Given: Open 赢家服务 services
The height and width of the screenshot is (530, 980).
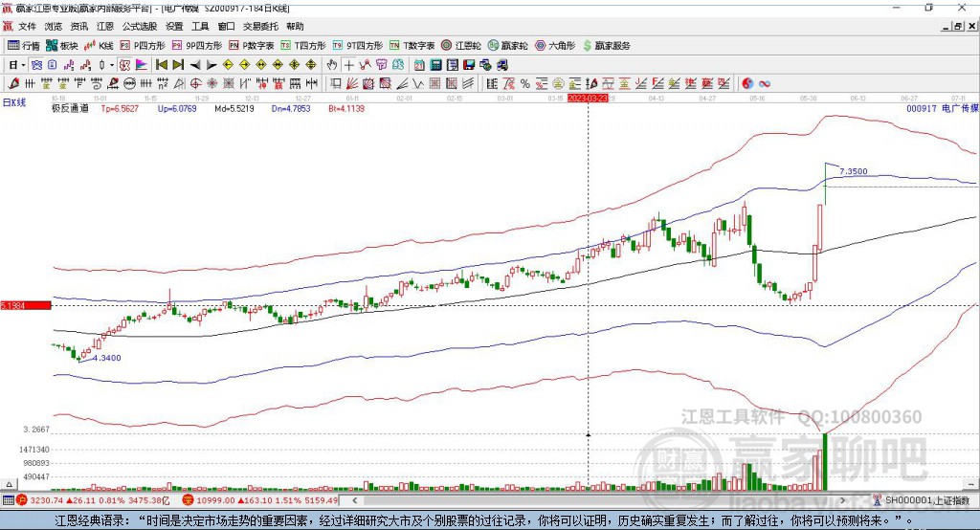Looking at the screenshot, I should coord(606,46).
